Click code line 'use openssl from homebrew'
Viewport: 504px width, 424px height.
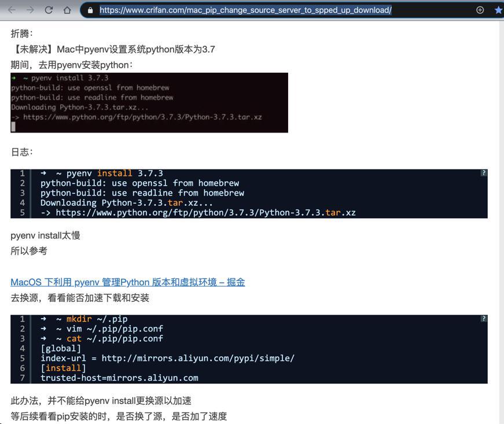click(140, 183)
